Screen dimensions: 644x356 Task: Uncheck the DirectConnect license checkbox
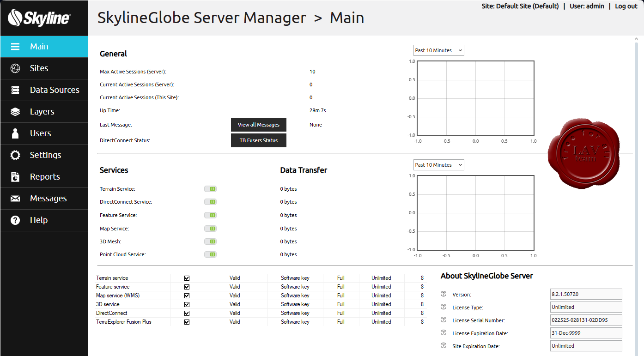(187, 313)
